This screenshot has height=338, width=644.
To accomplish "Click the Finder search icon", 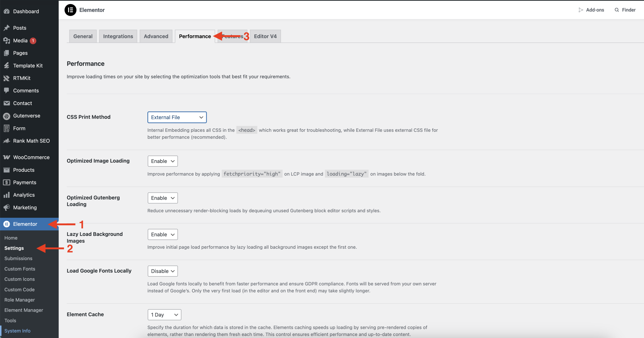I will 617,10.
